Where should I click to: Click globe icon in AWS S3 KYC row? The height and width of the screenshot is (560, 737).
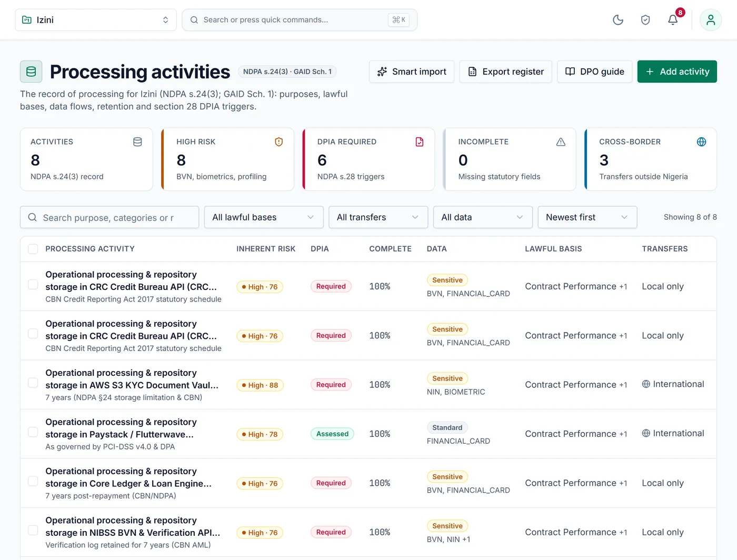coord(646,384)
